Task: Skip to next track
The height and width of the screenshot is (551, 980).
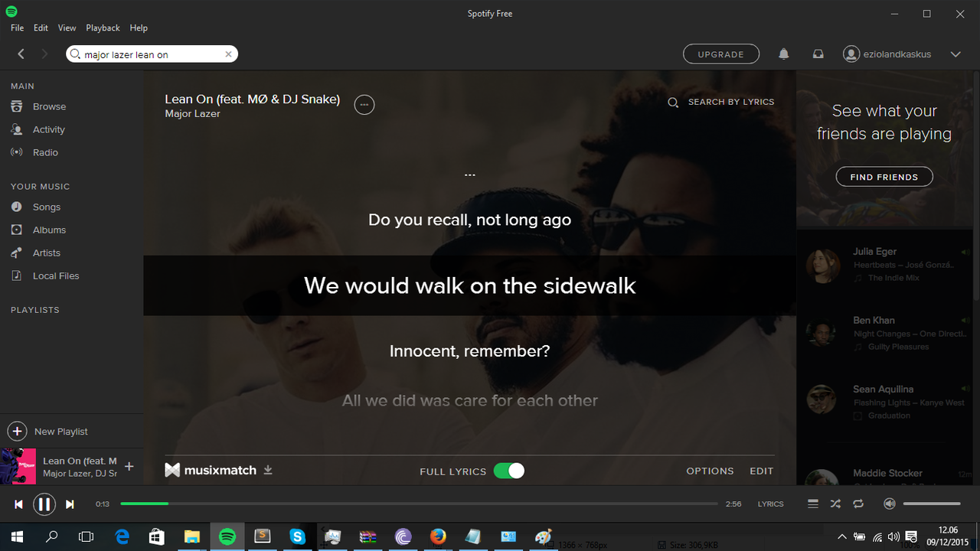Action: [x=70, y=504]
